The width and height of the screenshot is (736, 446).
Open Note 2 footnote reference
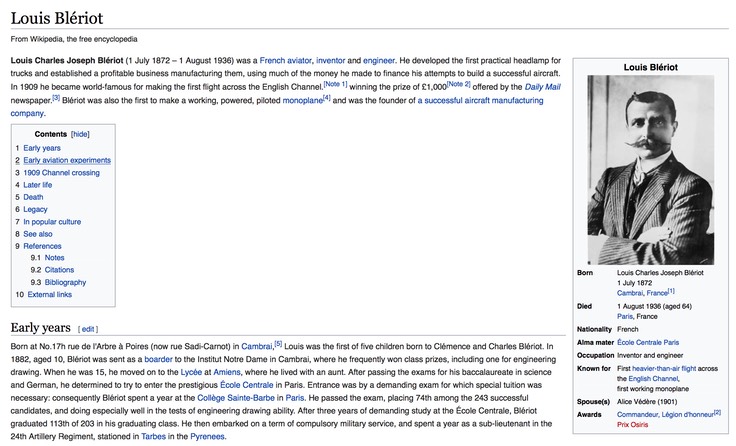click(x=459, y=84)
